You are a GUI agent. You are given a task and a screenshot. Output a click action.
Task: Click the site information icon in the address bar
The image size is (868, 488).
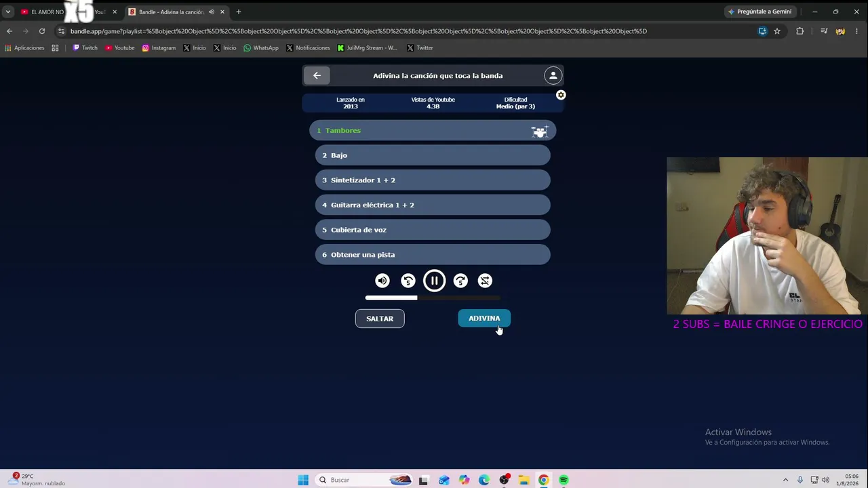(61, 31)
